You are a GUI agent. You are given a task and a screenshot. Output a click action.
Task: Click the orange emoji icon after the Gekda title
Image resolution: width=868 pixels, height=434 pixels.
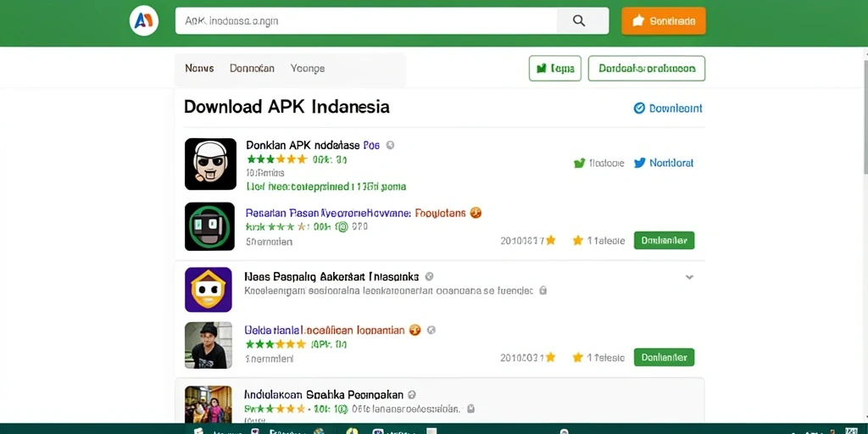(x=415, y=330)
